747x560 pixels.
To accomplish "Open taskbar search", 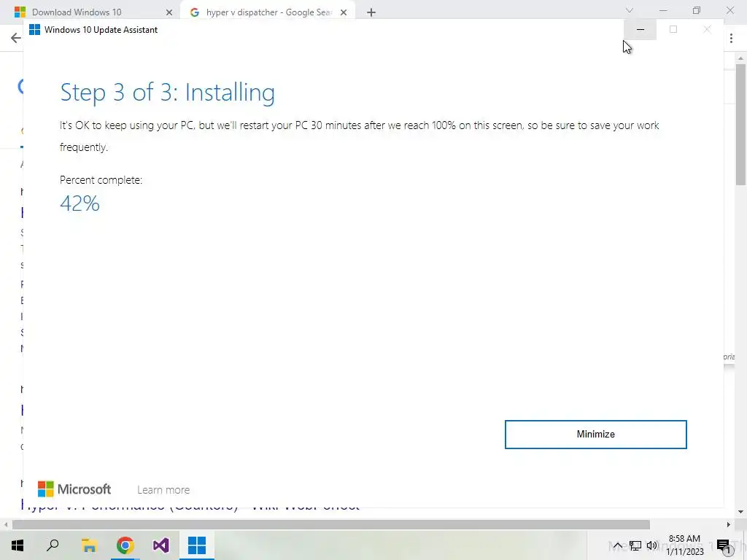I will (x=53, y=545).
